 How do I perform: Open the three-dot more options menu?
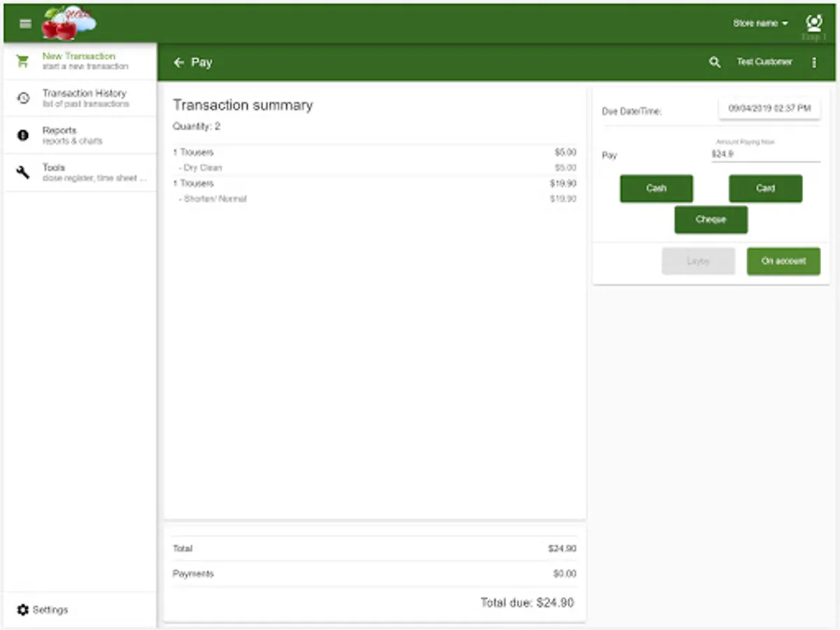[814, 62]
